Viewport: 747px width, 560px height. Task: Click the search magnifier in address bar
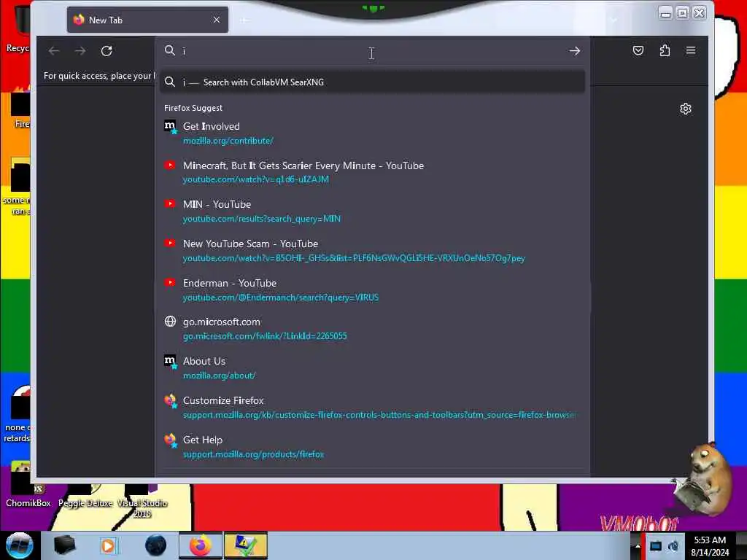pos(169,50)
